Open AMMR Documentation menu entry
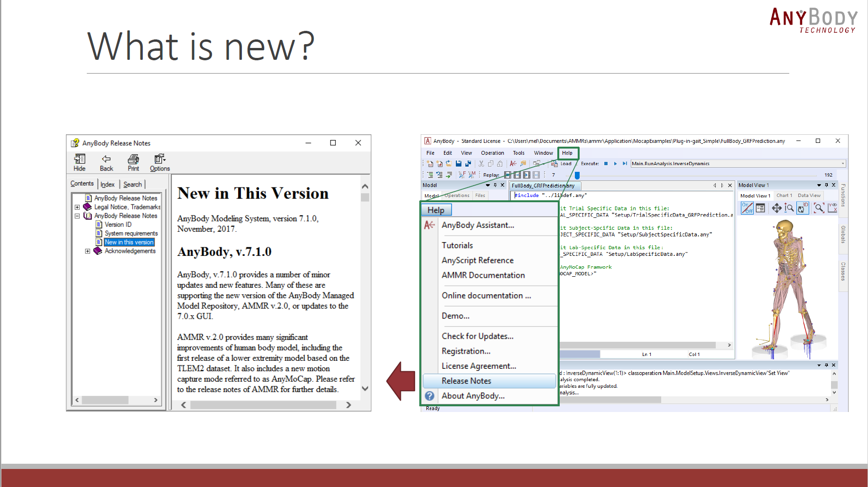This screenshot has height=487, width=868. 483,275
